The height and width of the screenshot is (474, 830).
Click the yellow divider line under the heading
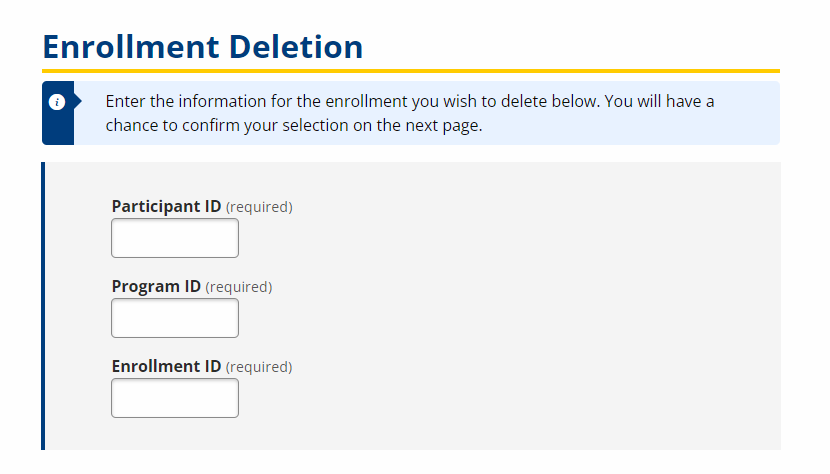[410, 71]
